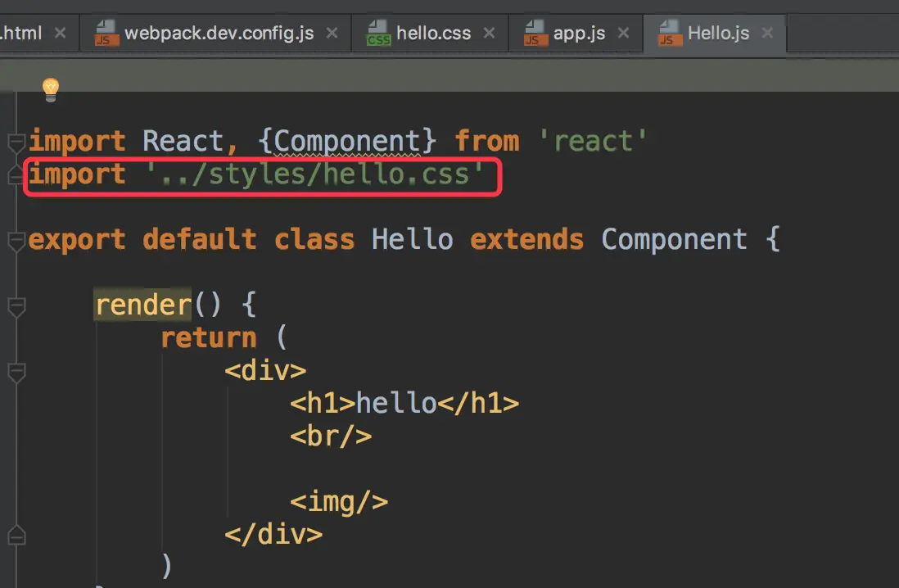The image size is (899, 588).
Task: Switch to the webpack.dev.config.js tab
Action: click(219, 34)
